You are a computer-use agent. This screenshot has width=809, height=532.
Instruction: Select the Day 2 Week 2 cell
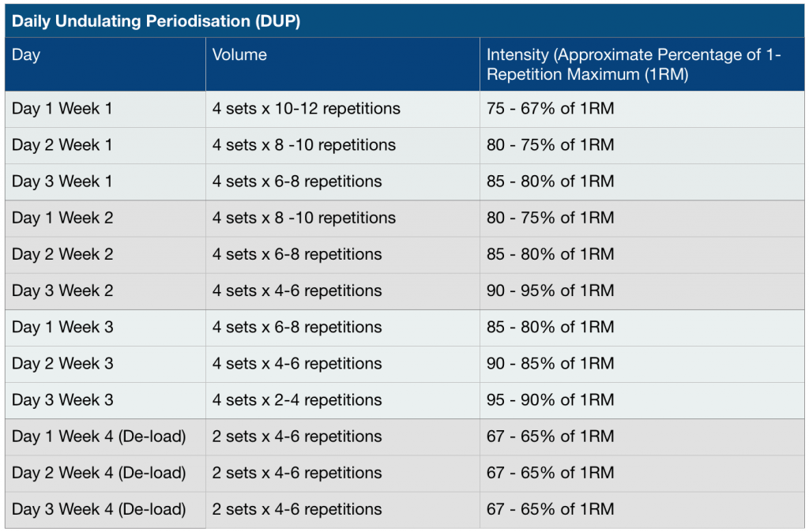pyautogui.click(x=62, y=254)
